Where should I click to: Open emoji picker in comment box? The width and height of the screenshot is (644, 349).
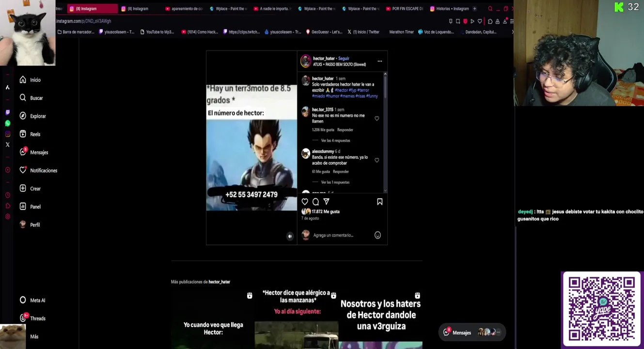coord(377,235)
